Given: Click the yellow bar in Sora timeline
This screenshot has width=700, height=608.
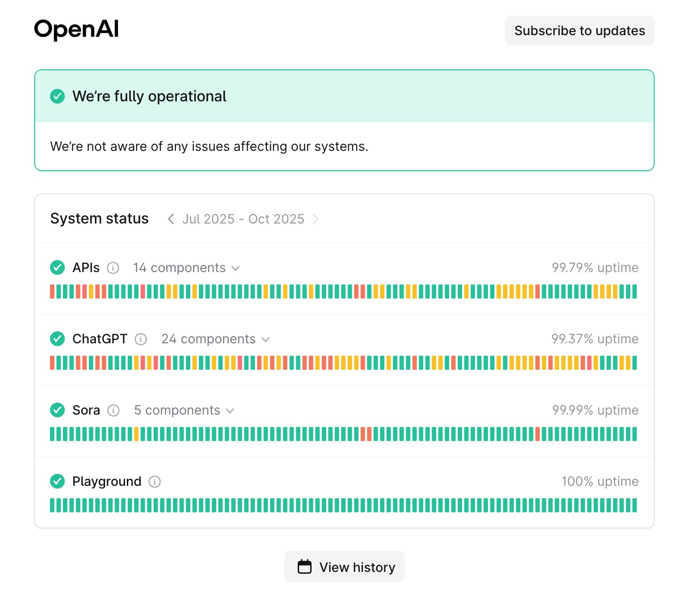Looking at the screenshot, I should coord(137,434).
